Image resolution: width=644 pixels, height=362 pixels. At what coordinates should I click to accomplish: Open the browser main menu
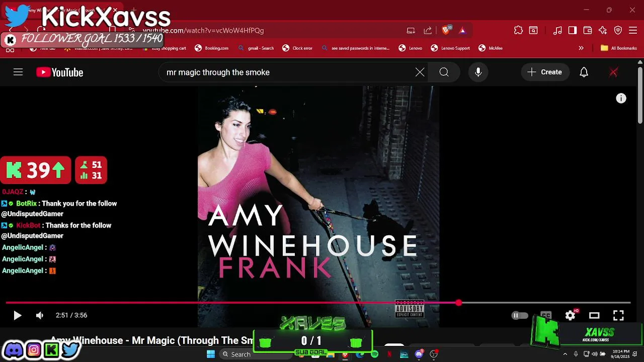[633, 31]
